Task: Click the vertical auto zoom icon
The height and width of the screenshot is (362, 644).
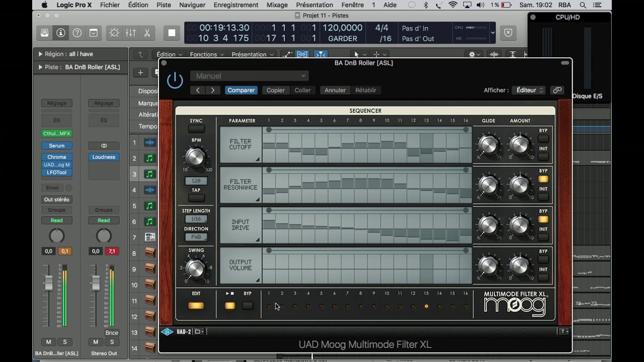Action: click(x=513, y=54)
